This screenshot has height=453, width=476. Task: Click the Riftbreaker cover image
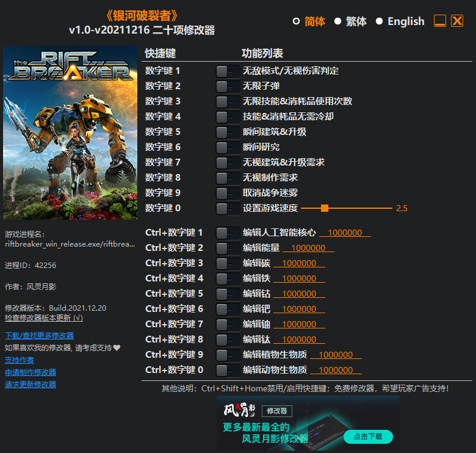click(70, 132)
